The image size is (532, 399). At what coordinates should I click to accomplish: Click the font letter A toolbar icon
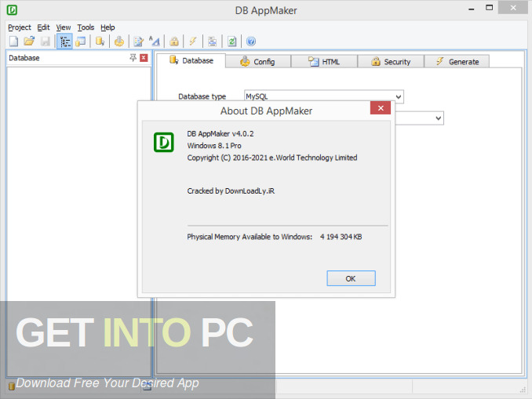coord(155,42)
